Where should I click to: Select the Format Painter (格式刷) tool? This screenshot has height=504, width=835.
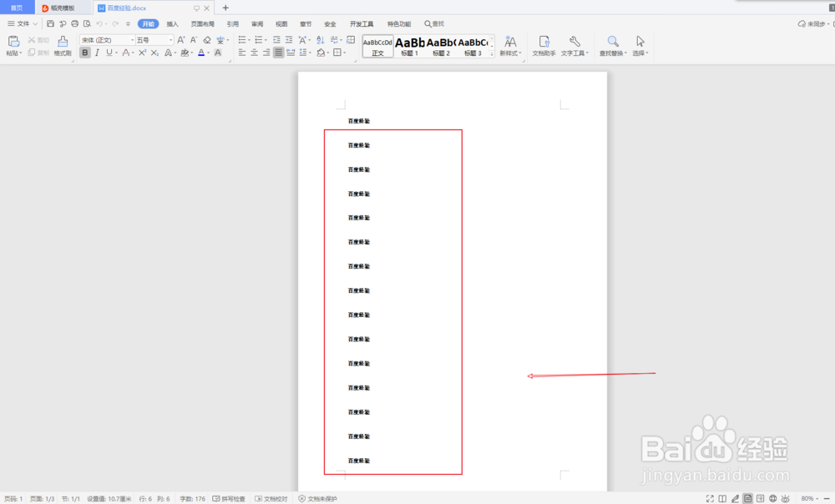pyautogui.click(x=63, y=45)
